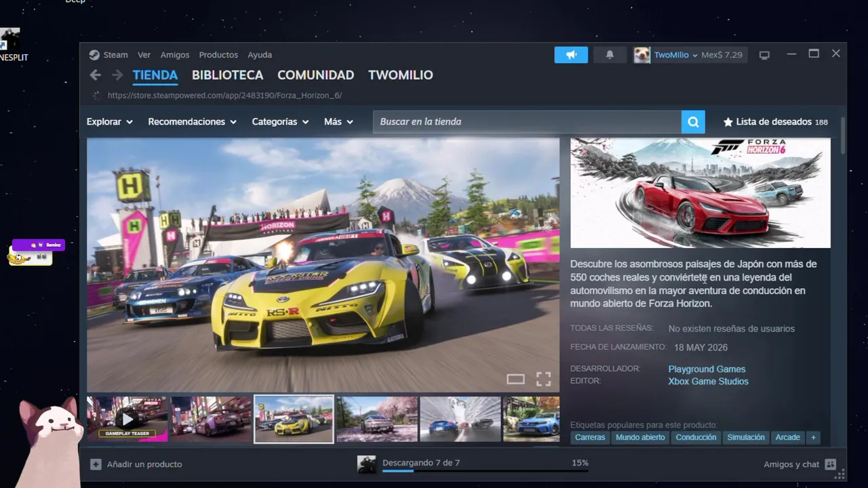Click the wishlist star icon

click(x=728, y=122)
